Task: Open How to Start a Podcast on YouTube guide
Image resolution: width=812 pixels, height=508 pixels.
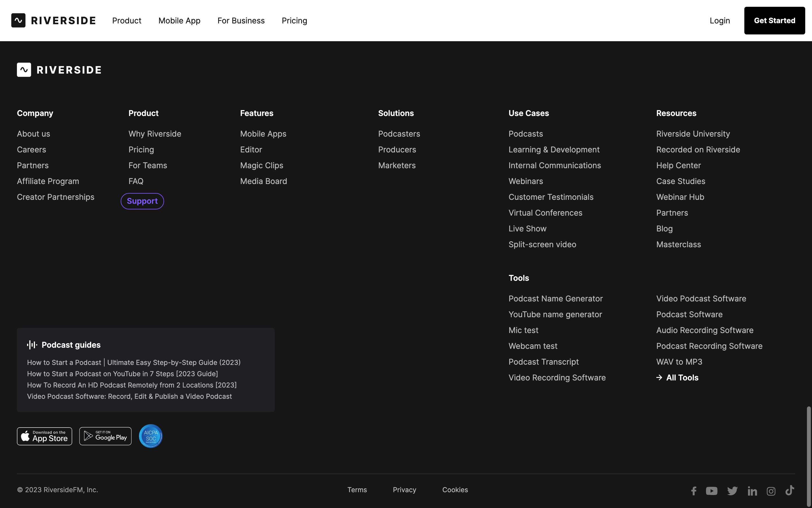Action: [x=122, y=374]
